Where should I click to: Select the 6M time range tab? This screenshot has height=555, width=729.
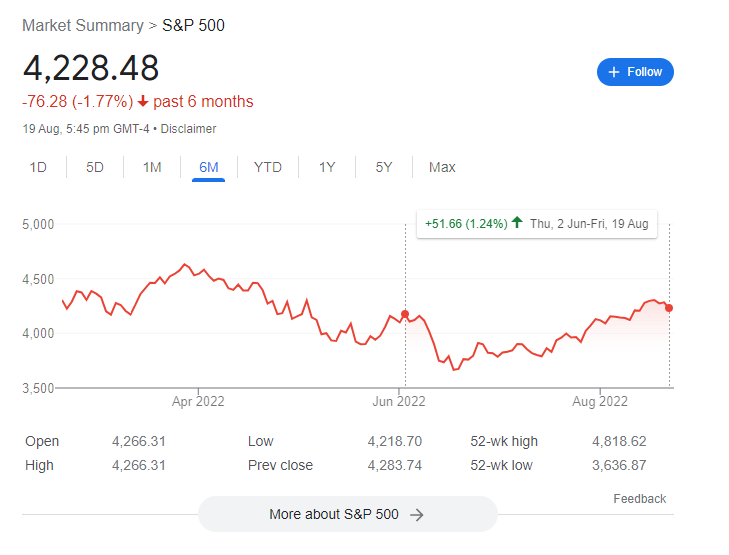pos(209,167)
